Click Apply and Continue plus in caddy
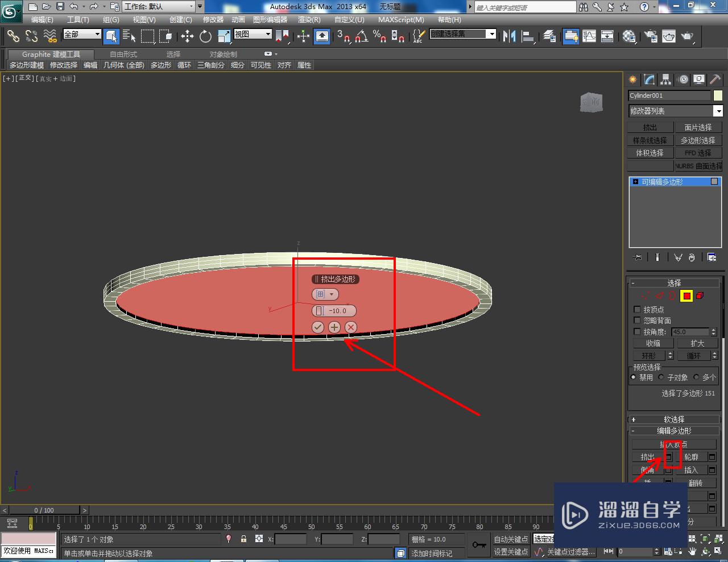This screenshot has height=562, width=728. click(x=334, y=327)
